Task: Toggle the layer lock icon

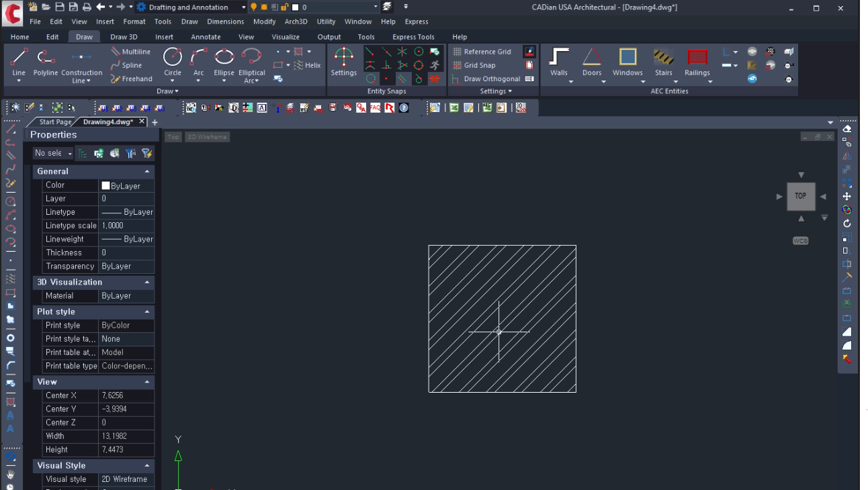Action: click(x=285, y=7)
